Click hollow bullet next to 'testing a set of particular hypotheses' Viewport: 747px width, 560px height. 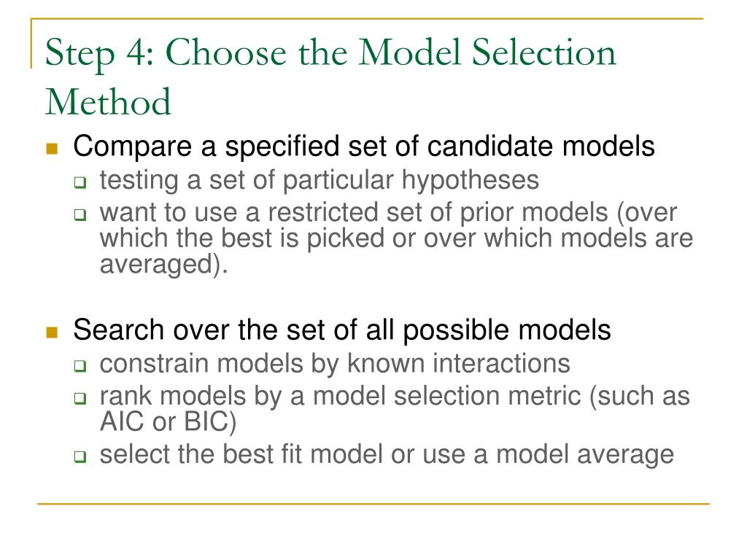[80, 182]
